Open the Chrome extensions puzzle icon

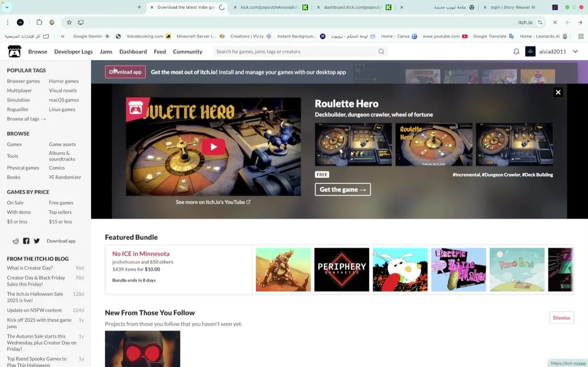click(39, 22)
